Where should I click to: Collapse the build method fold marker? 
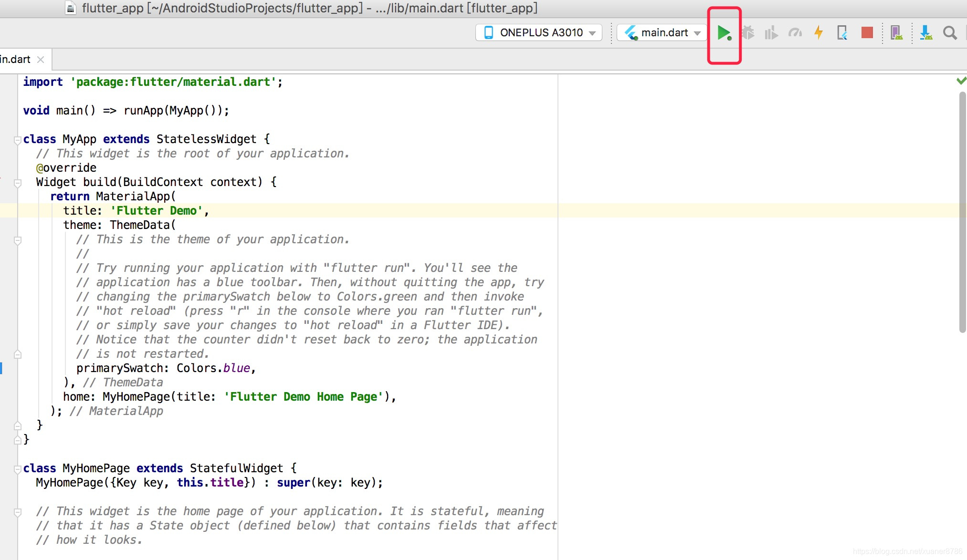point(18,183)
